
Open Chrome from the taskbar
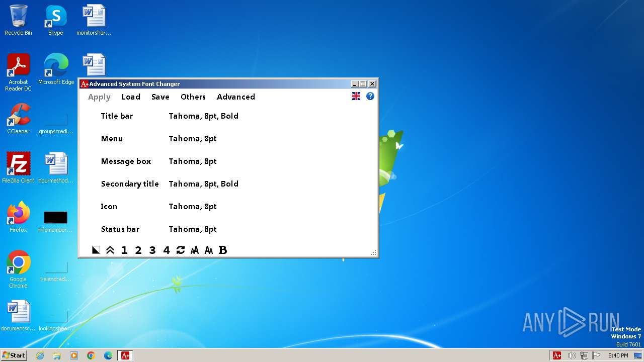pos(91,355)
